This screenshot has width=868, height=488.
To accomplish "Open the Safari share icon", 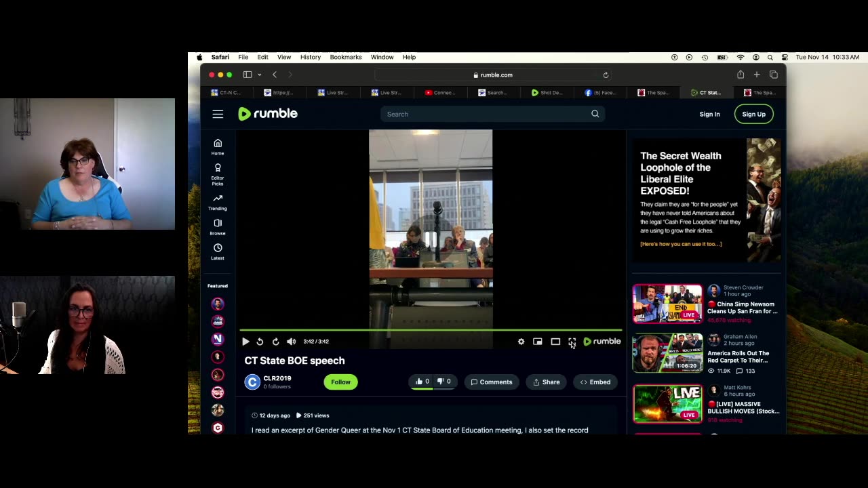I will click(x=741, y=75).
